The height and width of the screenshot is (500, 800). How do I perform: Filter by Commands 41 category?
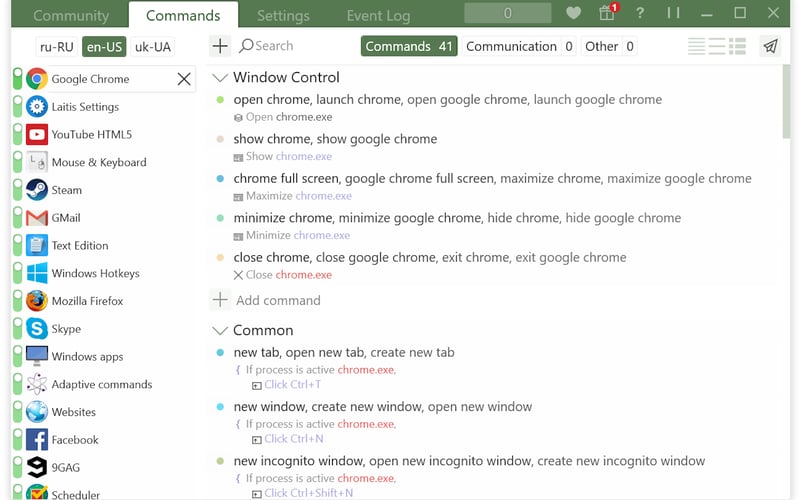(409, 46)
